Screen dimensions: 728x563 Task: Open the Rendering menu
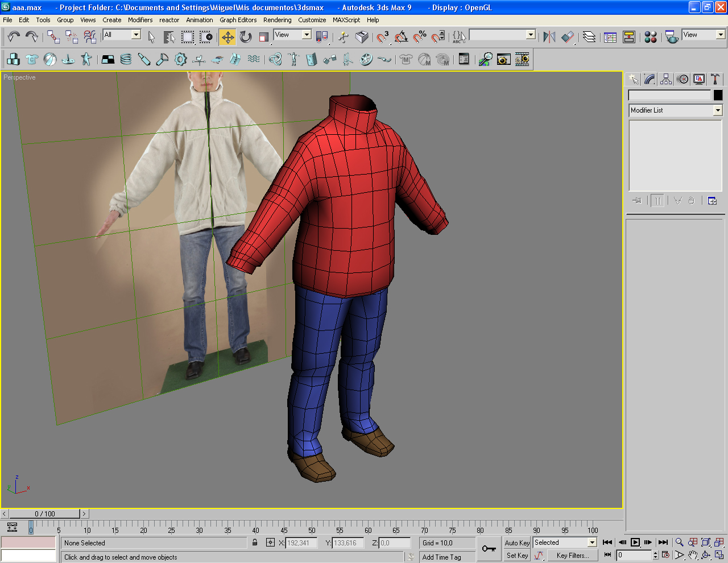pyautogui.click(x=277, y=20)
